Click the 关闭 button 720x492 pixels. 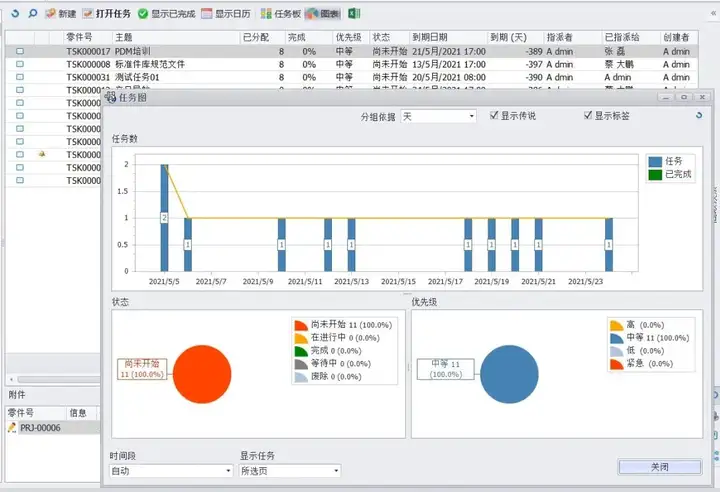click(660, 467)
